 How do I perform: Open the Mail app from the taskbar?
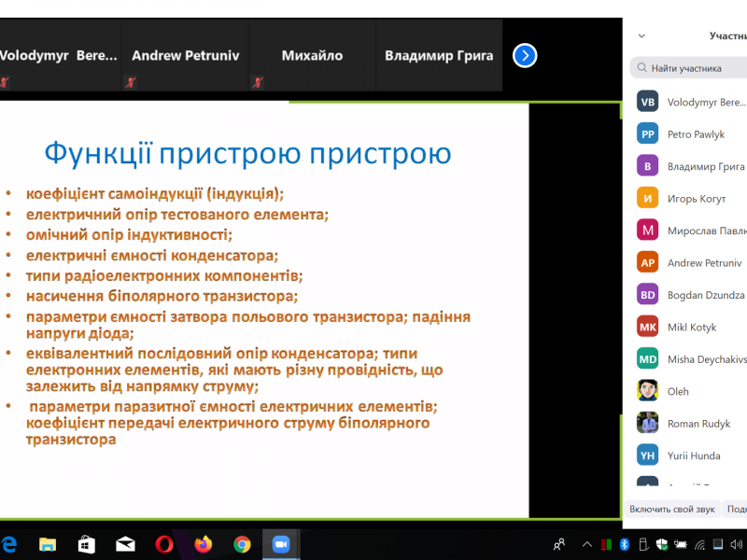[125, 544]
